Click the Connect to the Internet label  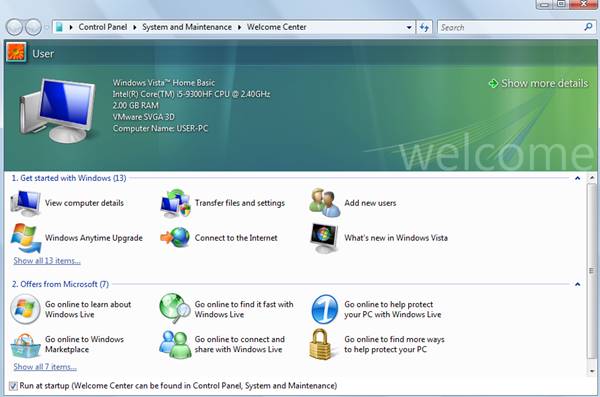pyautogui.click(x=236, y=238)
